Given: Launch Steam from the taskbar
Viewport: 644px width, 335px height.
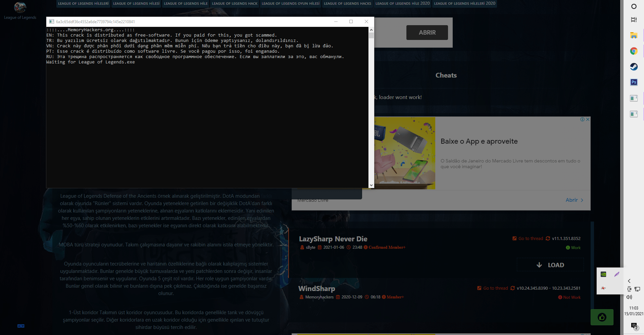Looking at the screenshot, I should pos(634,66).
